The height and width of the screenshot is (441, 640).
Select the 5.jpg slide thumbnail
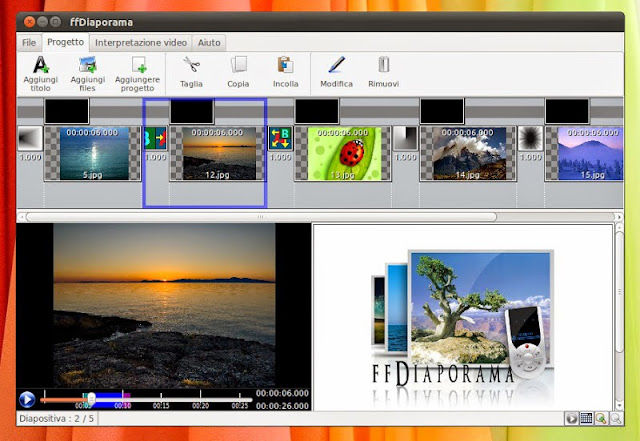[93, 153]
